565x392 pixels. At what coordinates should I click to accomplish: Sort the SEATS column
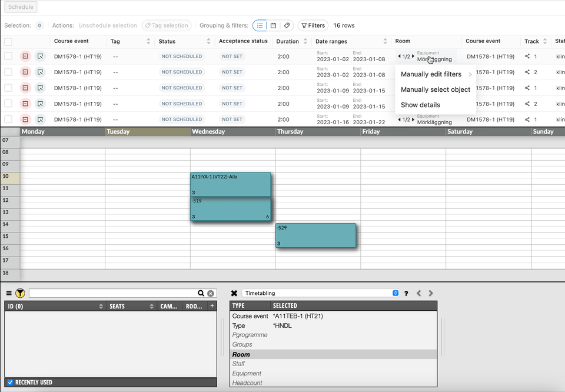(152, 306)
